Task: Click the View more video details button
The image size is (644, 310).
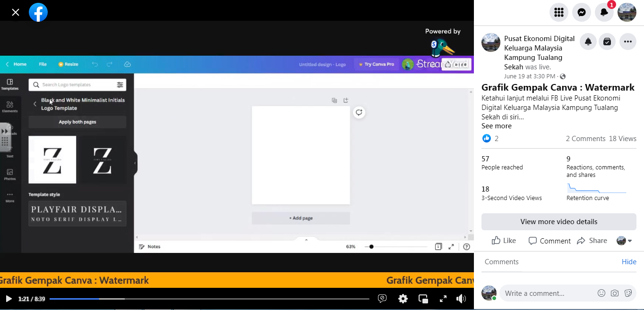Action: 559,222
